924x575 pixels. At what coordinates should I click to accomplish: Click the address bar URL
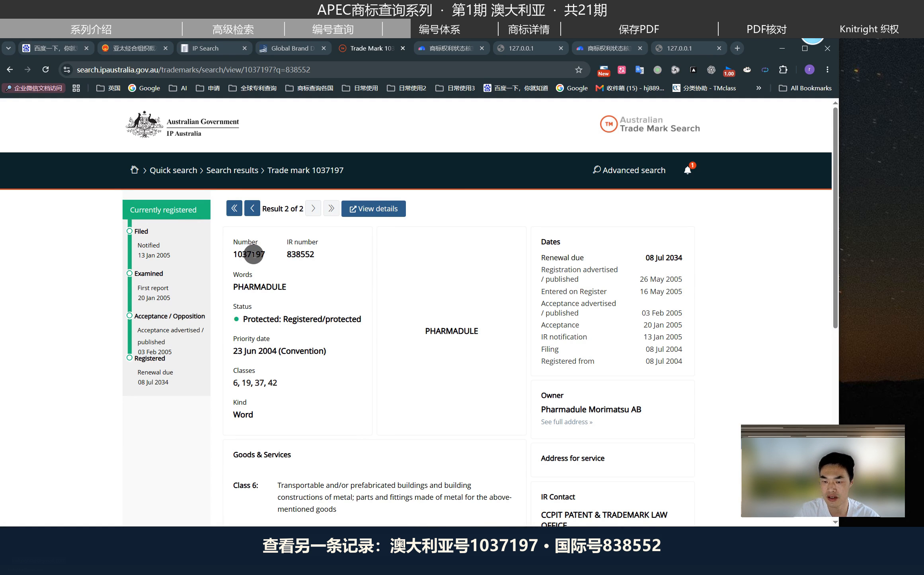pos(193,70)
